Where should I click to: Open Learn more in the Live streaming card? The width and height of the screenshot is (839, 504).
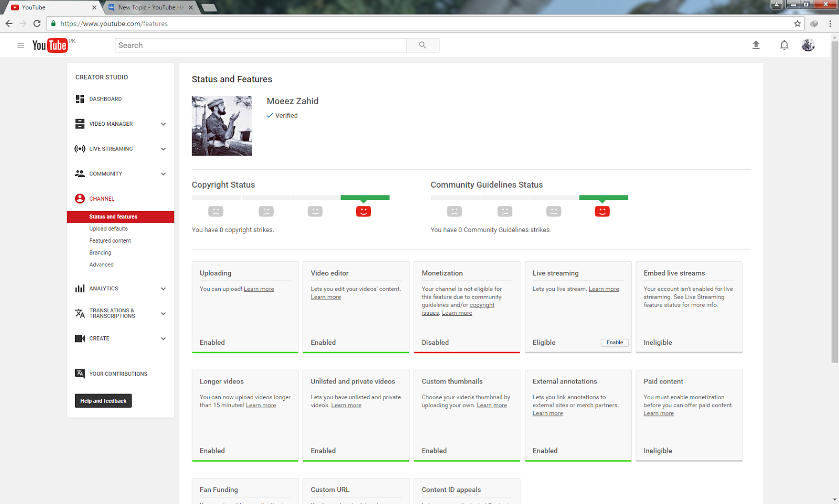click(x=604, y=289)
